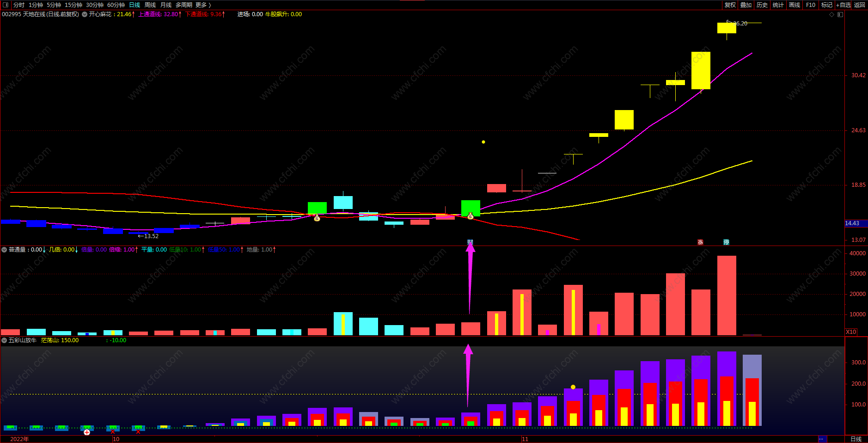Image resolution: width=868 pixels, height=443 pixels.
Task: Expand the 开心麻花 indicator dropdown
Action: click(x=85, y=14)
